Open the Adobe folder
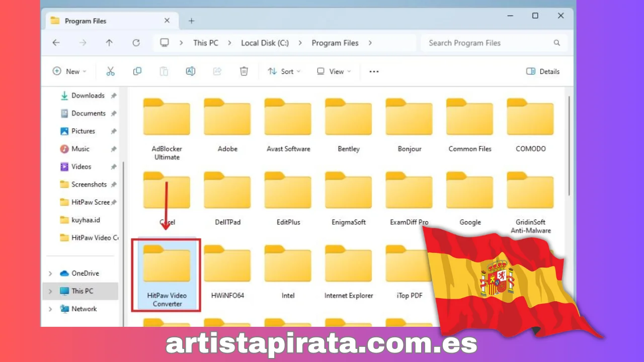The height and width of the screenshot is (362, 644). click(x=227, y=125)
